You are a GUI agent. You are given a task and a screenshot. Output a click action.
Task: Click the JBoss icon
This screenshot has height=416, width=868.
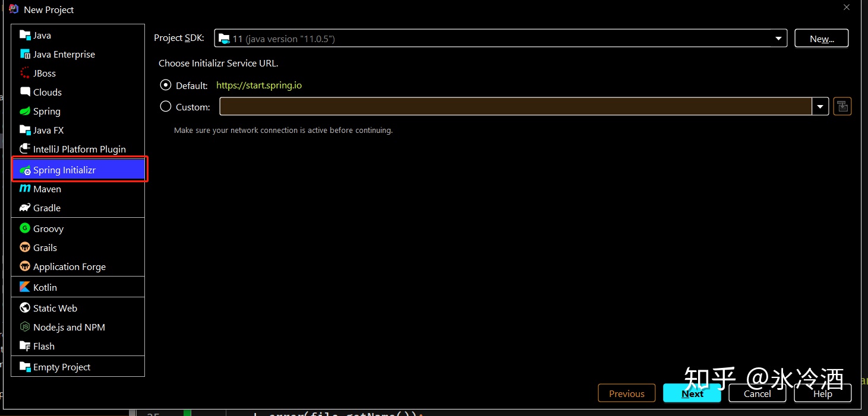click(25, 73)
